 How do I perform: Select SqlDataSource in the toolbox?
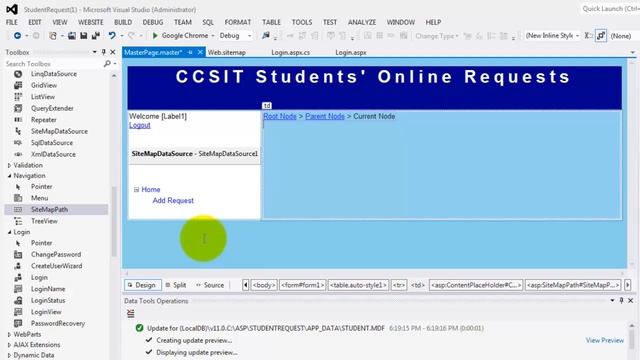click(51, 142)
